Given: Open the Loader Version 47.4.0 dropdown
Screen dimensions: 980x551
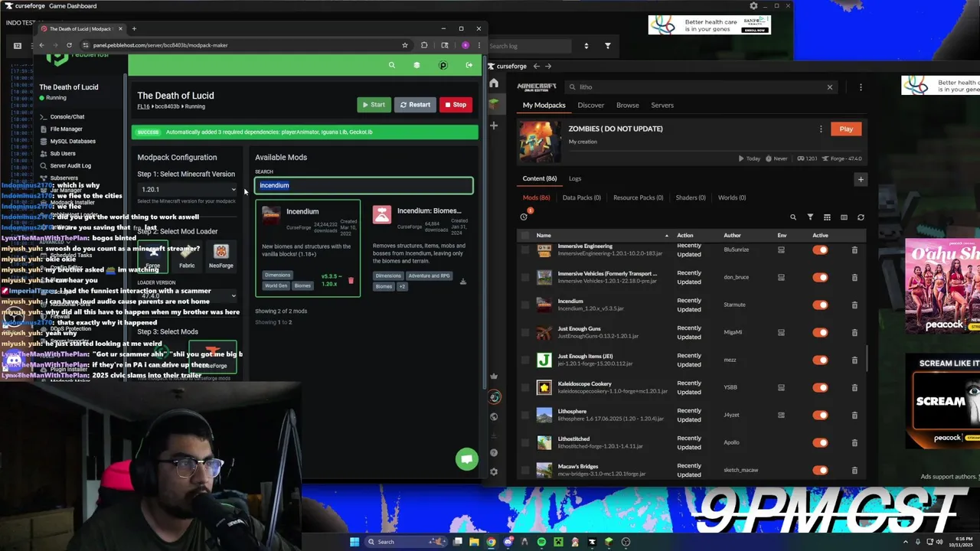Looking at the screenshot, I should tap(188, 295).
